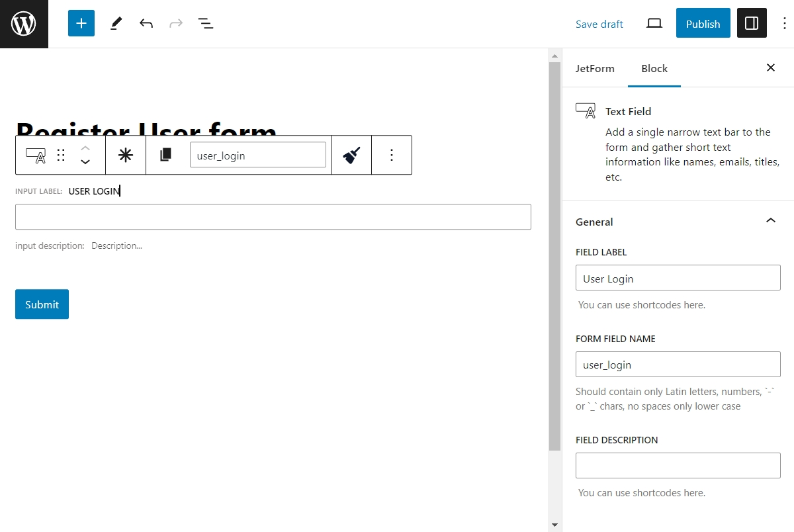Select the editing Tools pencil icon
Image resolution: width=794 pixels, height=532 pixels.
point(116,22)
